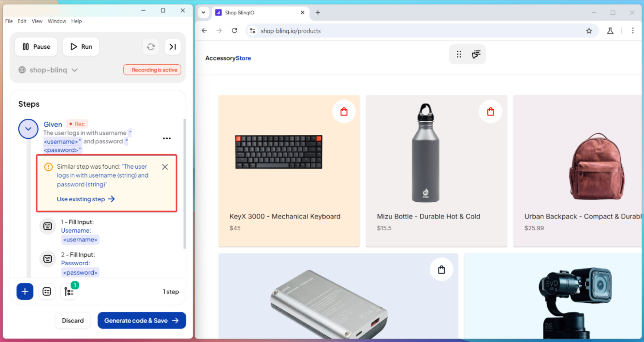
Task: Bookmark this page with star icon
Action: point(589,31)
